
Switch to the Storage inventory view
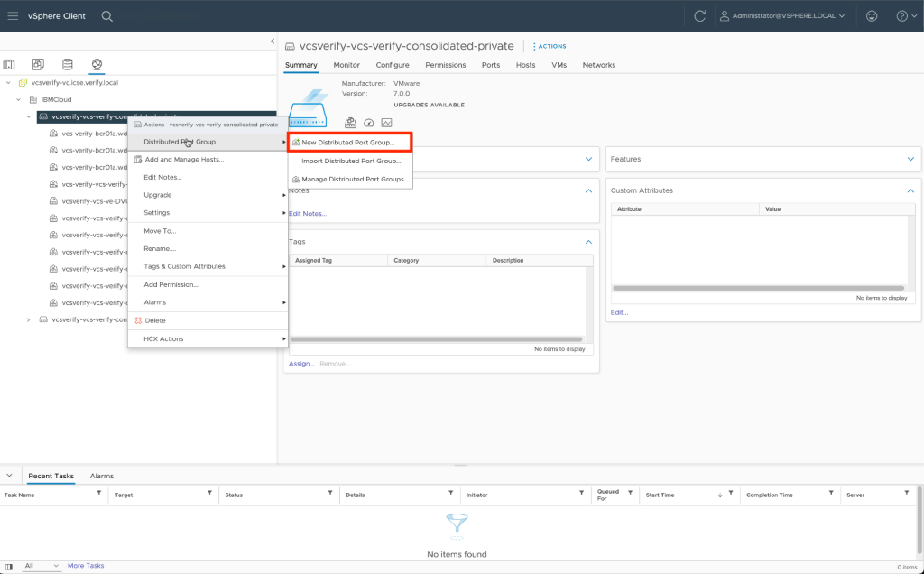coord(67,64)
